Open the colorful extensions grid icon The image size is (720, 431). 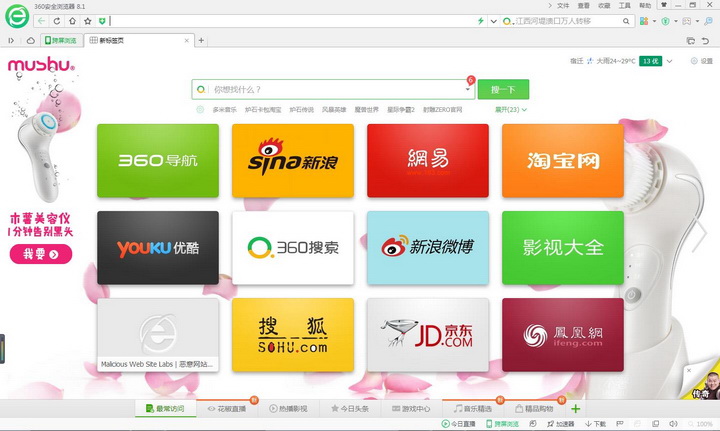pyautogui.click(x=644, y=21)
